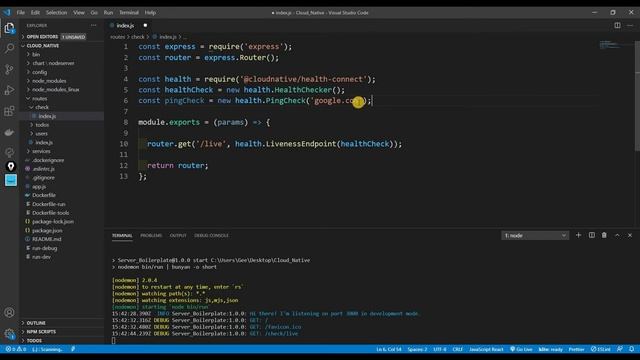Viewport: 640px width, 360px height.
Task: Open the View menu
Action: pyautogui.click(x=79, y=13)
